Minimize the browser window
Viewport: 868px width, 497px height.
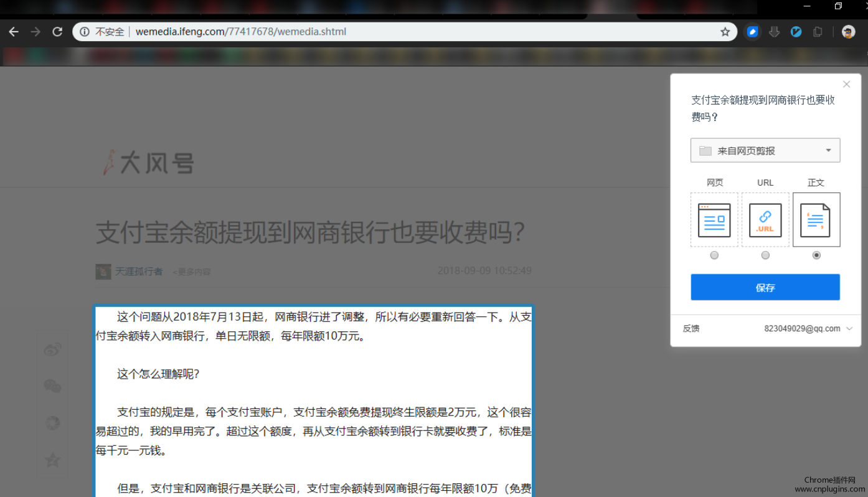pos(807,6)
